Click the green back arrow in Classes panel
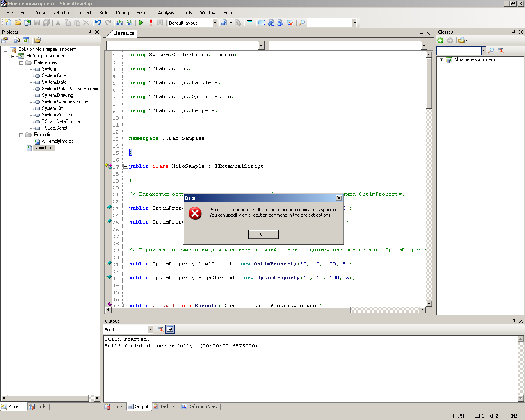The height and width of the screenshot is (420, 525). [x=441, y=40]
